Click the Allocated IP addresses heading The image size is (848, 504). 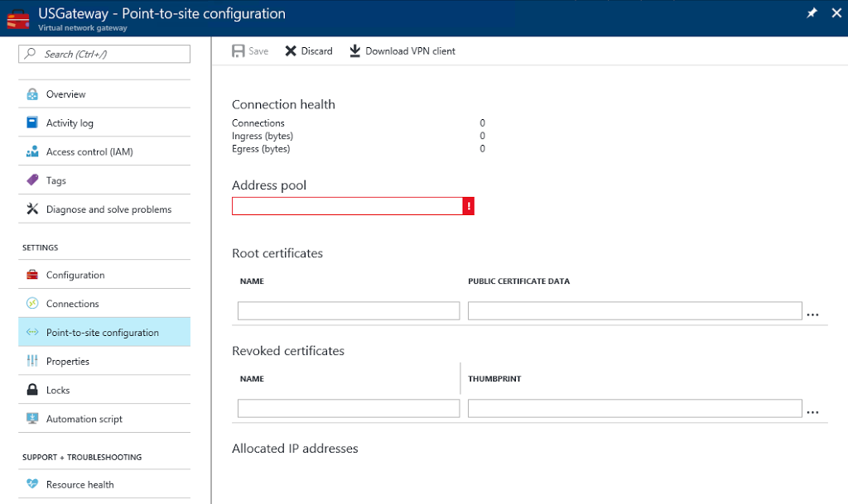[x=295, y=449]
